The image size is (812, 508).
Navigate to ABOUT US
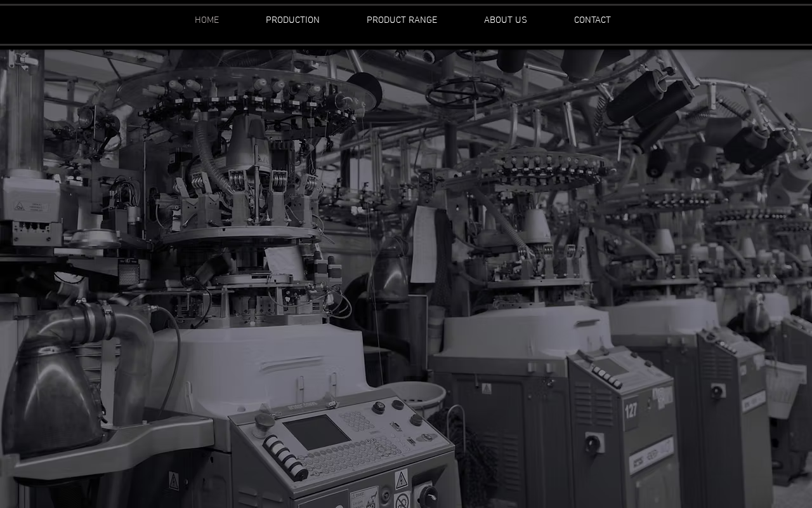point(506,20)
